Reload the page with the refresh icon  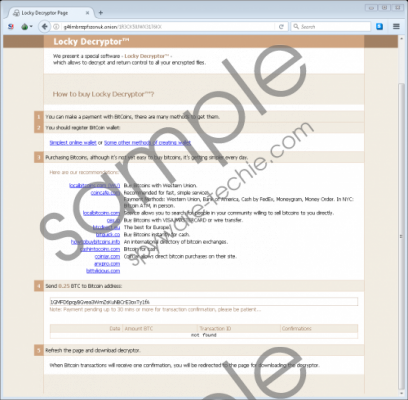pyautogui.click(x=281, y=27)
